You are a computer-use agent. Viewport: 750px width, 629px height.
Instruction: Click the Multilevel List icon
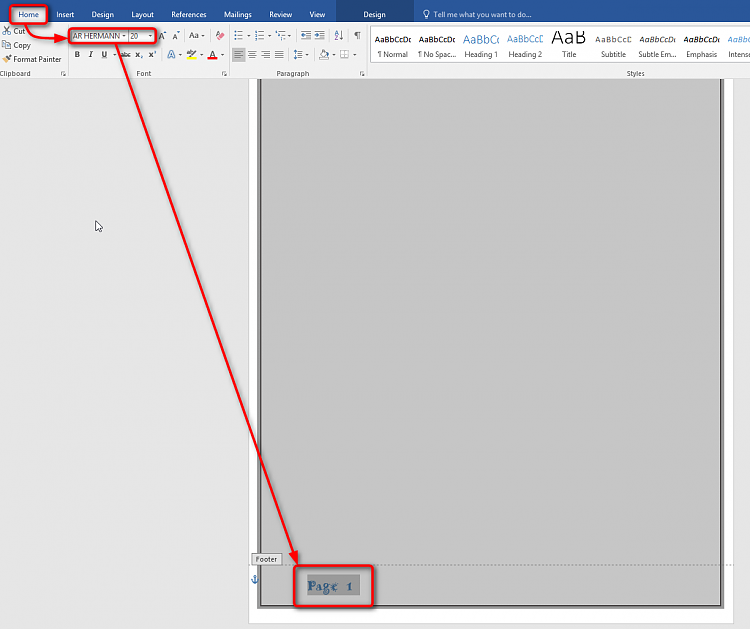[280, 35]
